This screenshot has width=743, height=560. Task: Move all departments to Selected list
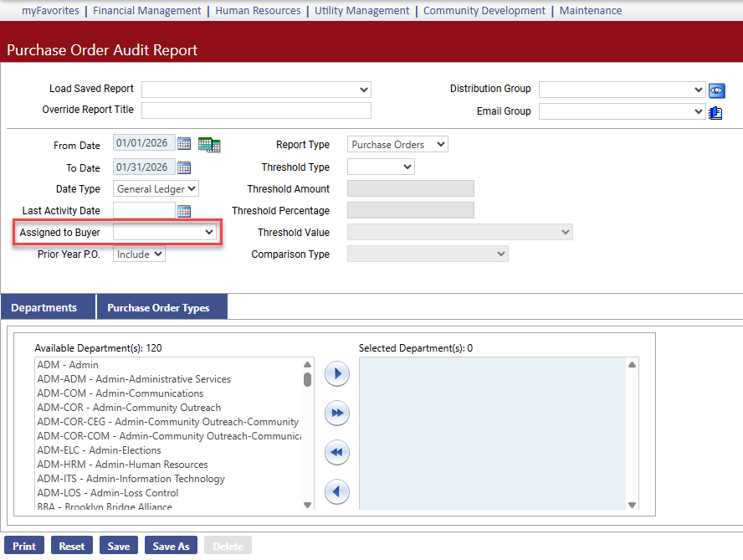tap(336, 414)
